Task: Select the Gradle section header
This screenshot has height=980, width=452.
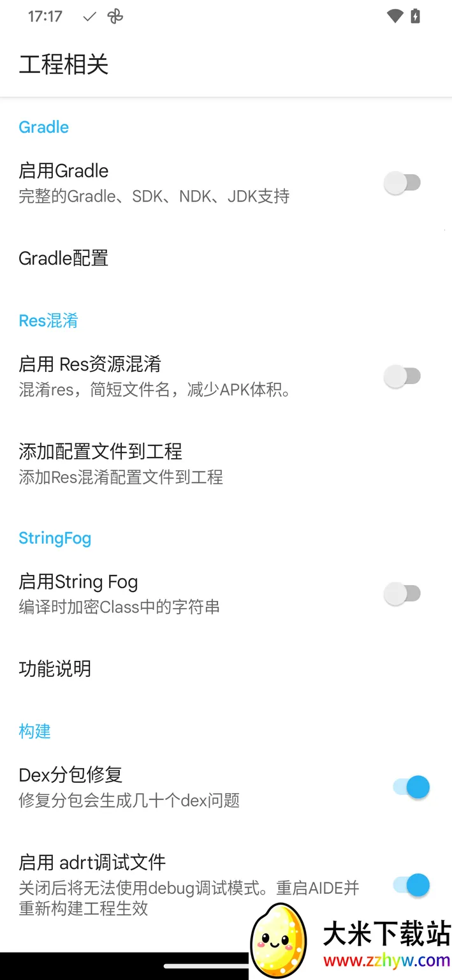Action: click(43, 127)
